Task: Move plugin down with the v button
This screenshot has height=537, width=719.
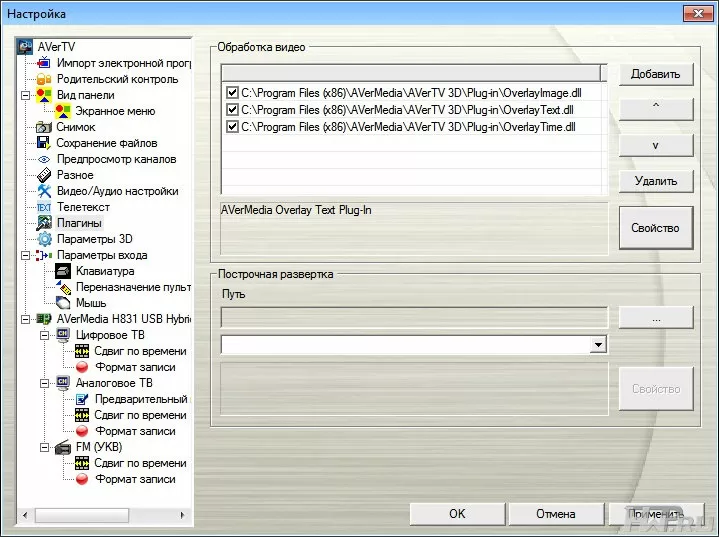Action: coord(655,145)
